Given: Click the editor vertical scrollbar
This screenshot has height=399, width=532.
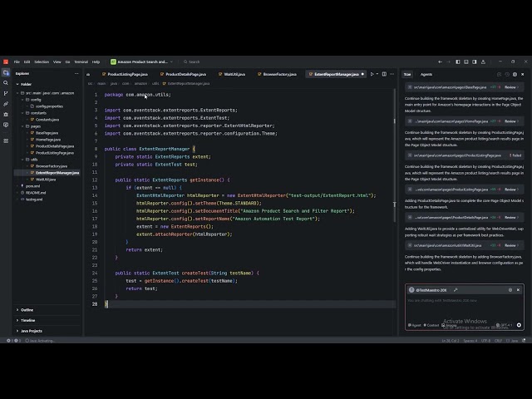Looking at the screenshot, I should pos(394,156).
